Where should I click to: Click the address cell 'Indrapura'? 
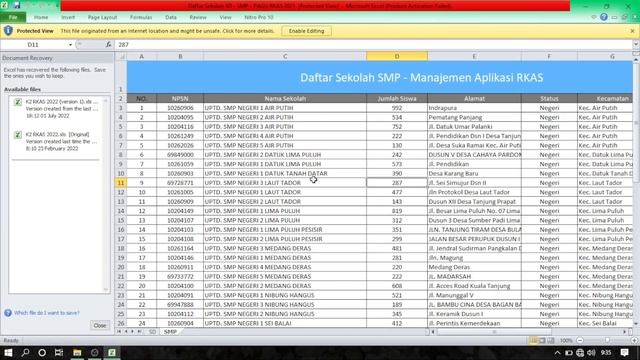tap(474, 108)
